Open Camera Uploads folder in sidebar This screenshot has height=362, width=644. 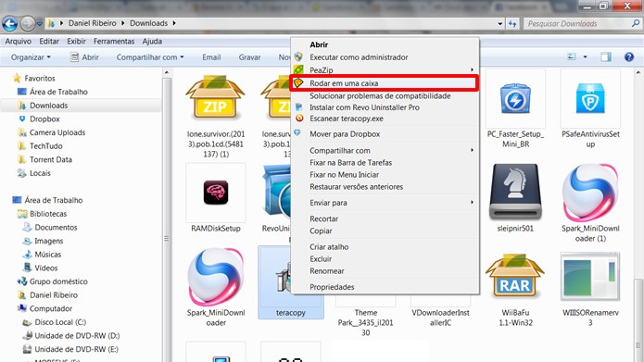click(57, 132)
